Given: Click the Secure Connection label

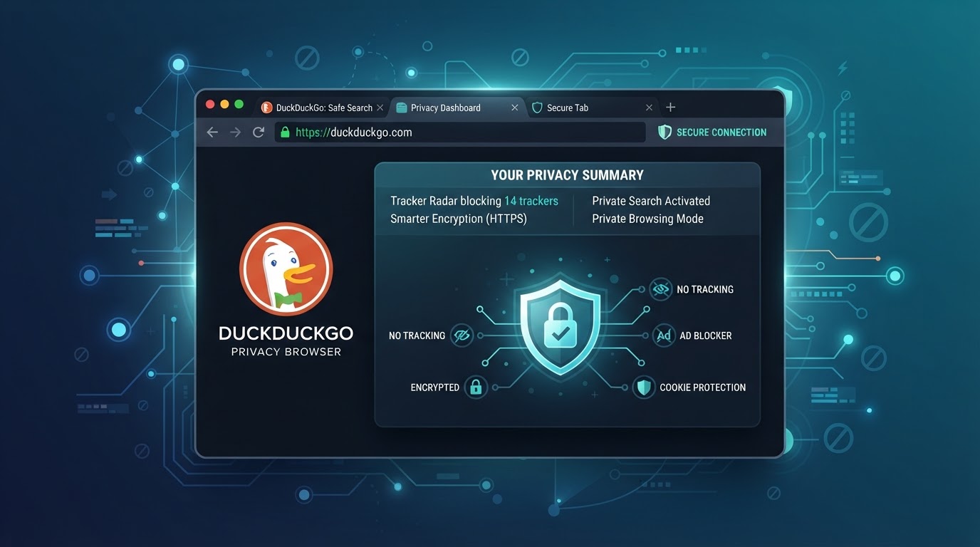Looking at the screenshot, I should coord(721,132).
